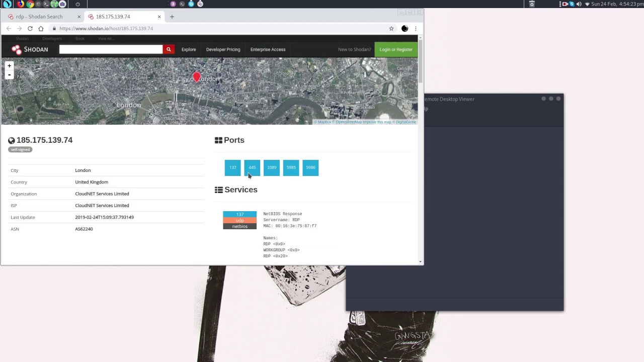Click the 185.175.139.74 host heading
Screen dimensions: 644x362
click(44, 140)
